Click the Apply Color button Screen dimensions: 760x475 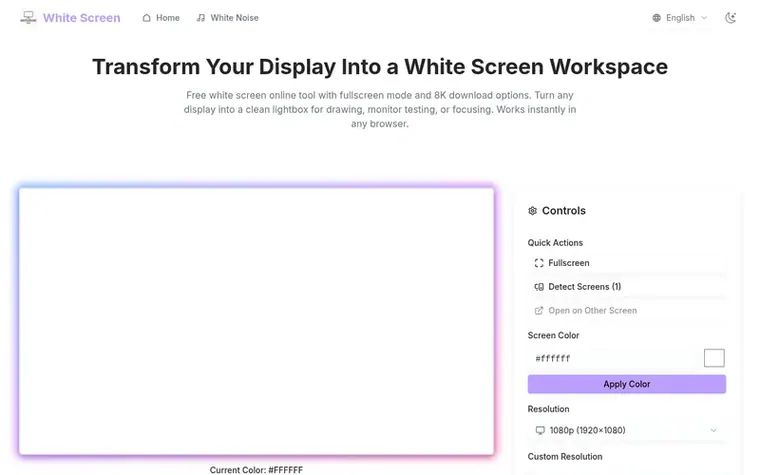click(x=627, y=384)
